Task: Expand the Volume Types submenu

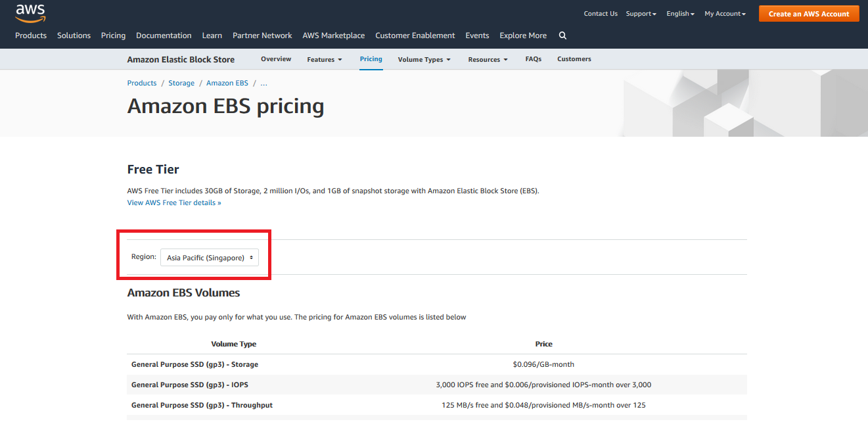Action: point(424,59)
